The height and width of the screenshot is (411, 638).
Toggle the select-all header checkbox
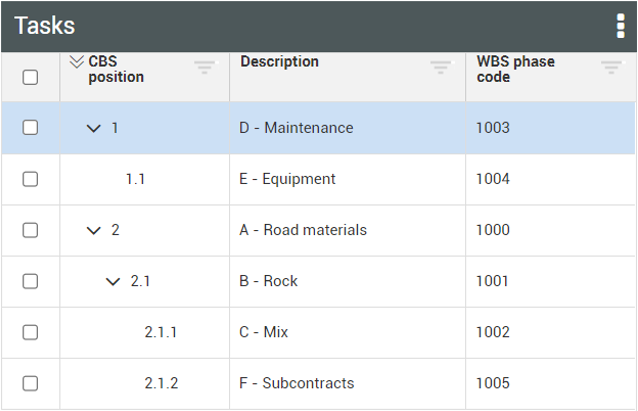pyautogui.click(x=30, y=77)
